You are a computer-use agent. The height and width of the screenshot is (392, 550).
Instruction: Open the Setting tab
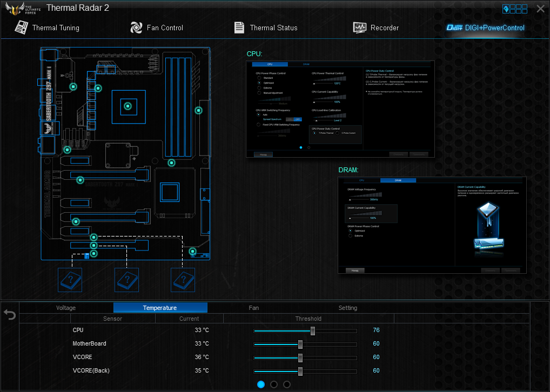point(347,308)
